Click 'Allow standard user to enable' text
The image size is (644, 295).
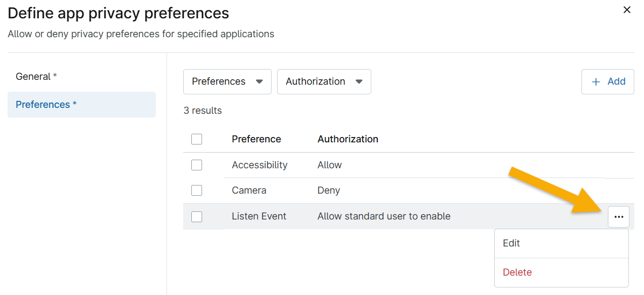(x=384, y=216)
